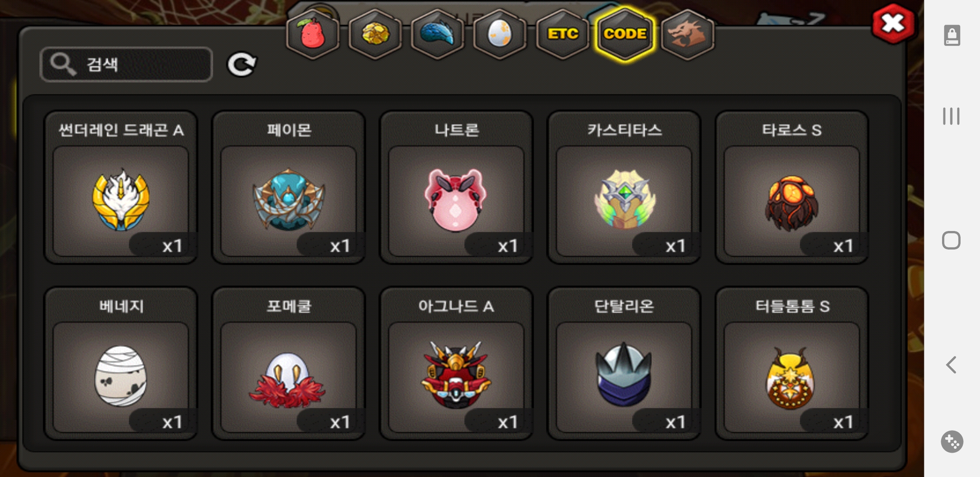Choose the 페이몬 egg item

[x=289, y=188]
